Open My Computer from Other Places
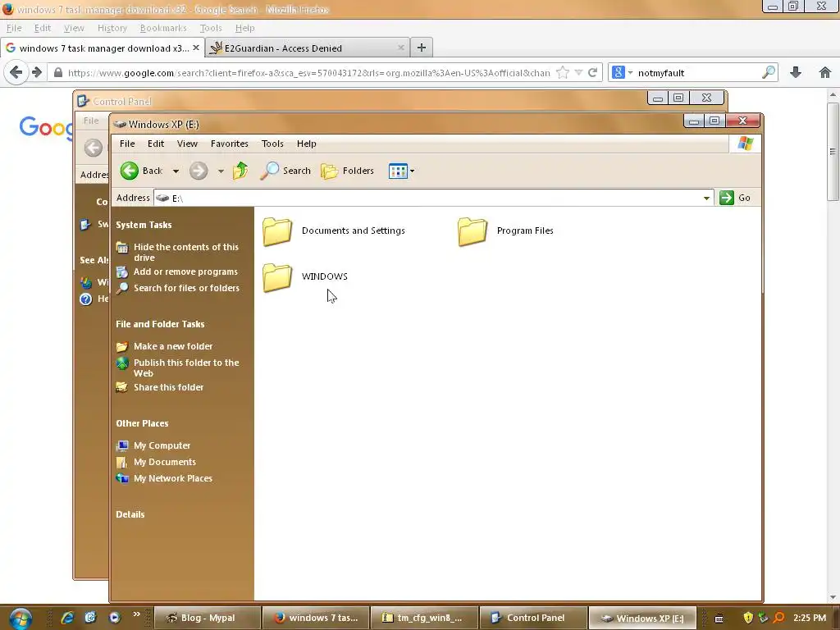Image resolution: width=840 pixels, height=630 pixels. tap(162, 445)
